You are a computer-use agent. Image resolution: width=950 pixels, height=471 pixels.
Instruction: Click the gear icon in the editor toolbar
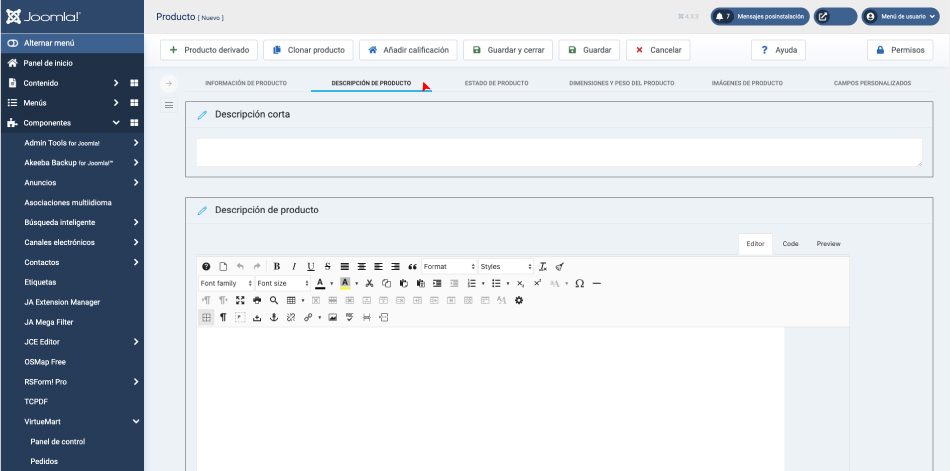click(519, 300)
